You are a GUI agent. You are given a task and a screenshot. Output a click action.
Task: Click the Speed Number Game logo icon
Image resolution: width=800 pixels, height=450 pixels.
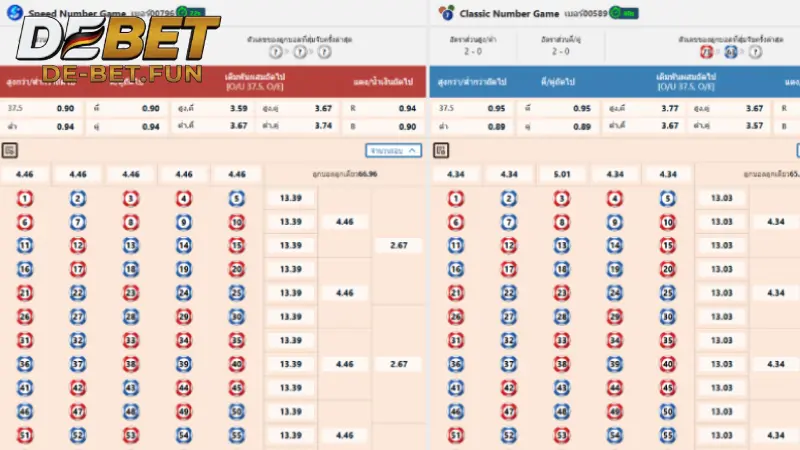[x=14, y=12]
